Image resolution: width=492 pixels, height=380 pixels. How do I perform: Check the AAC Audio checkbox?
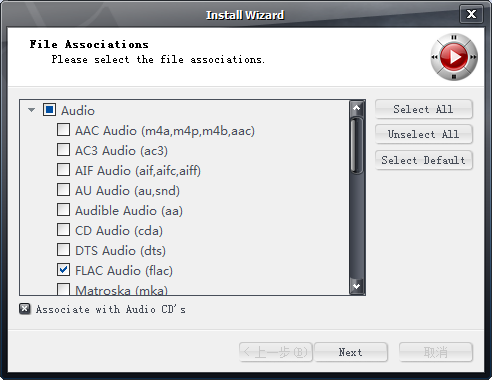click(x=63, y=130)
